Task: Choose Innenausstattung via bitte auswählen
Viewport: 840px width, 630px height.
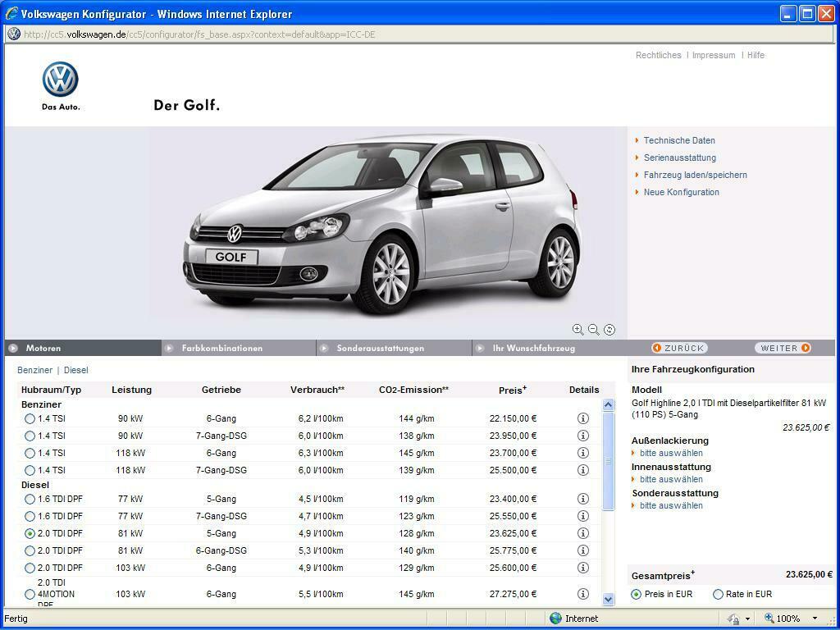Action: (x=671, y=479)
